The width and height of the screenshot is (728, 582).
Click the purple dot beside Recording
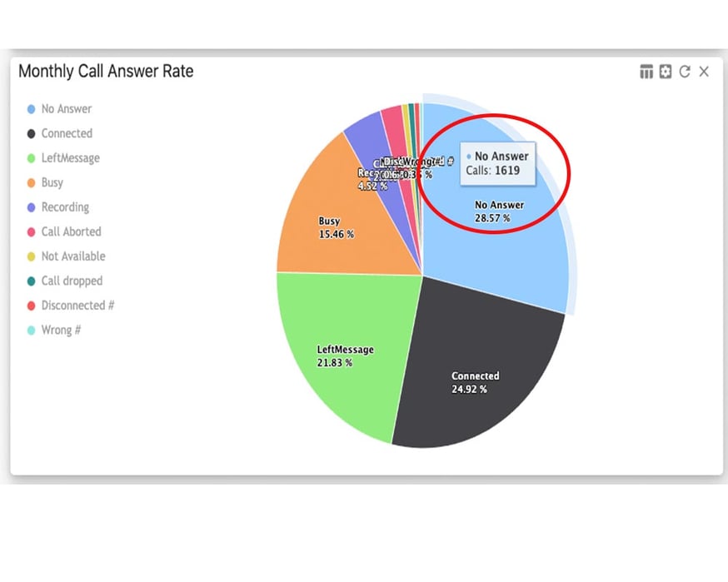[32, 207]
